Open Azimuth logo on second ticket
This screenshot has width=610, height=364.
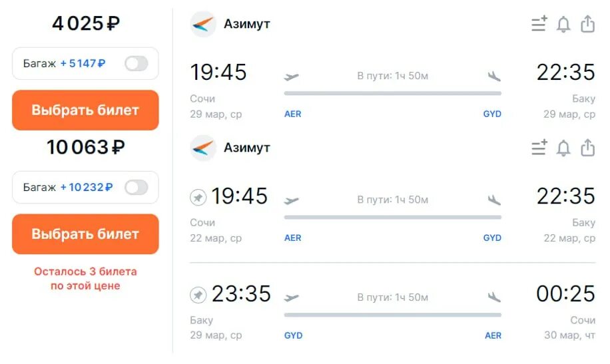click(202, 148)
